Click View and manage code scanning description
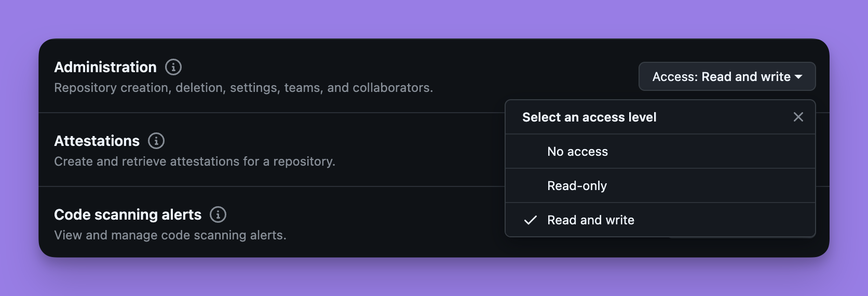This screenshot has width=868, height=296. (170, 235)
